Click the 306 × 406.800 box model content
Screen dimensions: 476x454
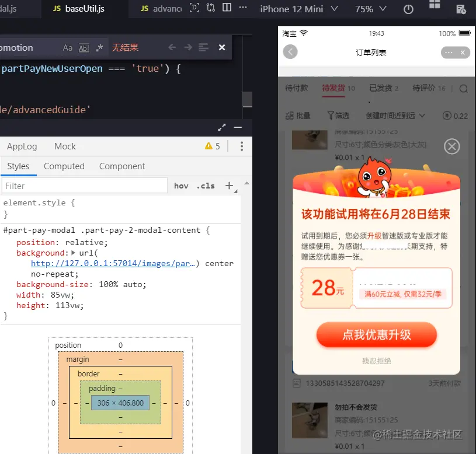click(x=120, y=403)
